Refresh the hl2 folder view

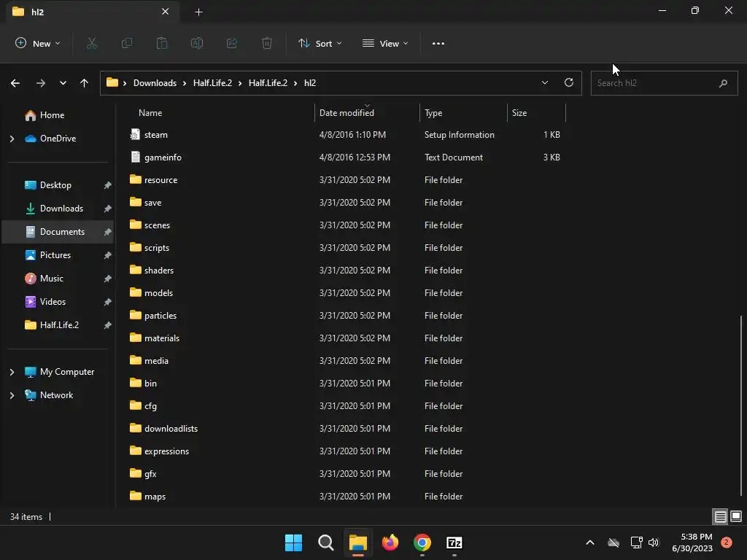pyautogui.click(x=569, y=82)
